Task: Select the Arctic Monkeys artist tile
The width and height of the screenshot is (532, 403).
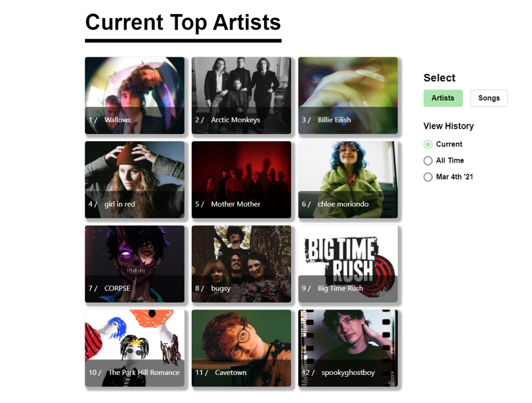Action: click(241, 95)
